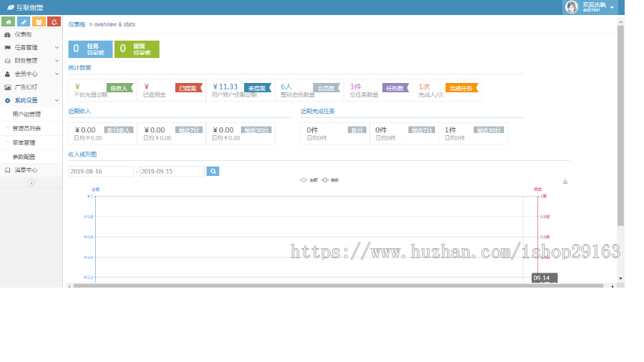Click the 完成任务 orange ribbon badge
The image size is (644, 362).
click(x=462, y=88)
